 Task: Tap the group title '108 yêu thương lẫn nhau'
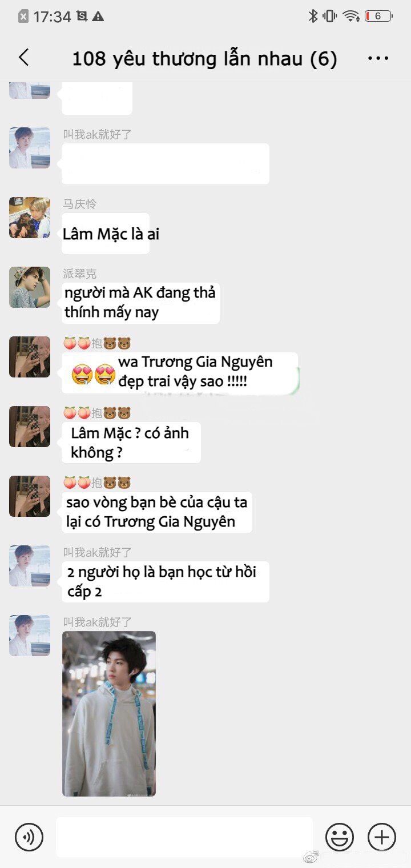[204, 58]
